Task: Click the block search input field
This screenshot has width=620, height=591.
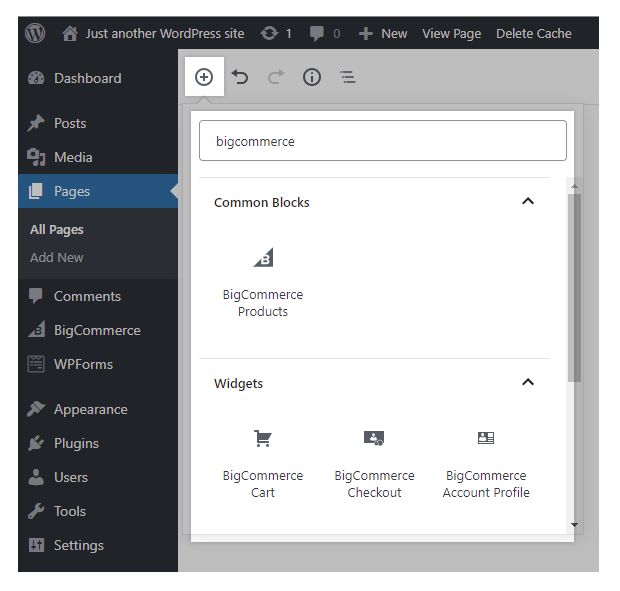Action: coord(383,141)
